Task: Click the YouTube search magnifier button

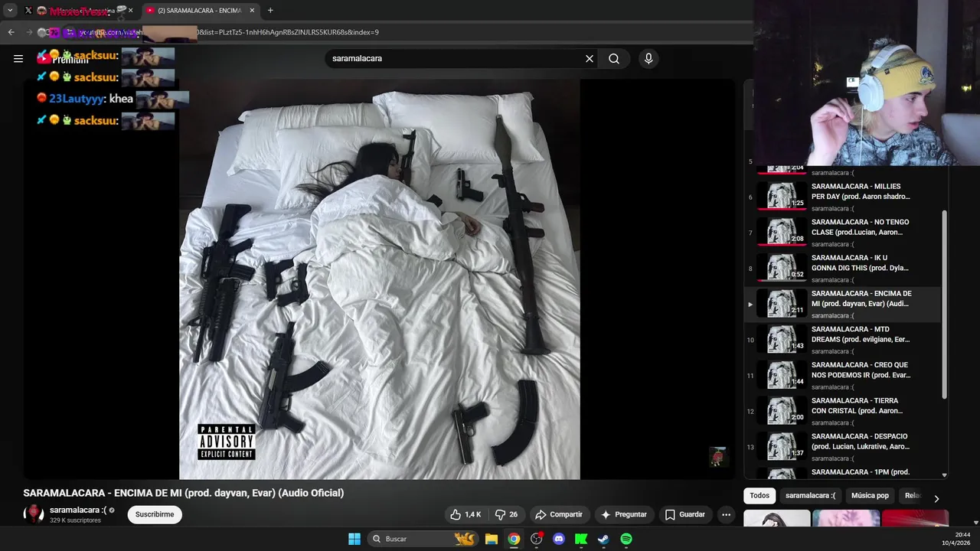Action: [x=614, y=59]
